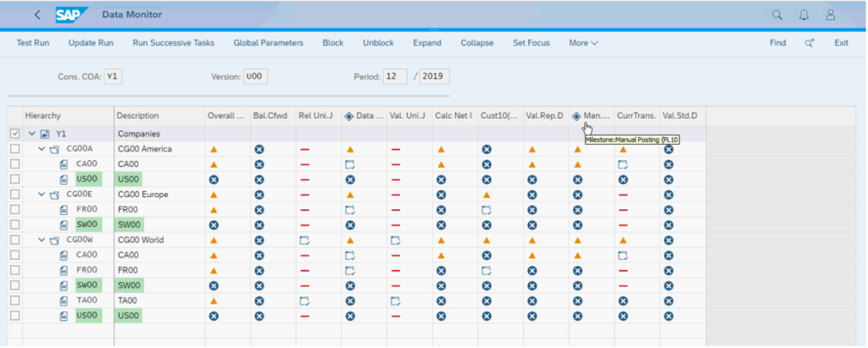The image size is (868, 348).
Task: Open the More dropdown menu
Action: tap(583, 42)
